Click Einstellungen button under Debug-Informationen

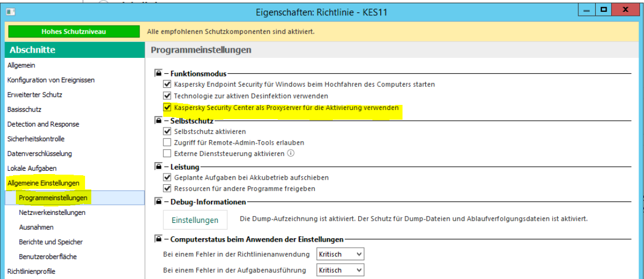pos(195,220)
